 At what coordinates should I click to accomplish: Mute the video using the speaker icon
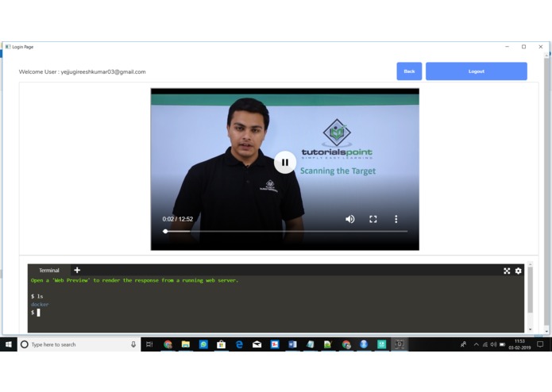click(x=350, y=219)
